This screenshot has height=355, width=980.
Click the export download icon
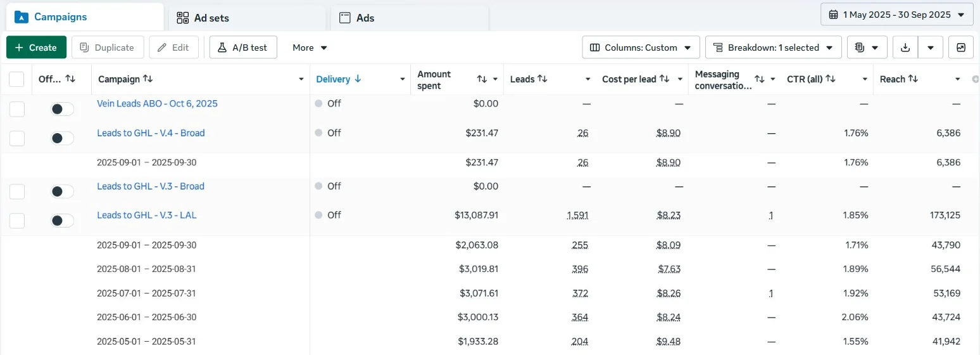[905, 48]
